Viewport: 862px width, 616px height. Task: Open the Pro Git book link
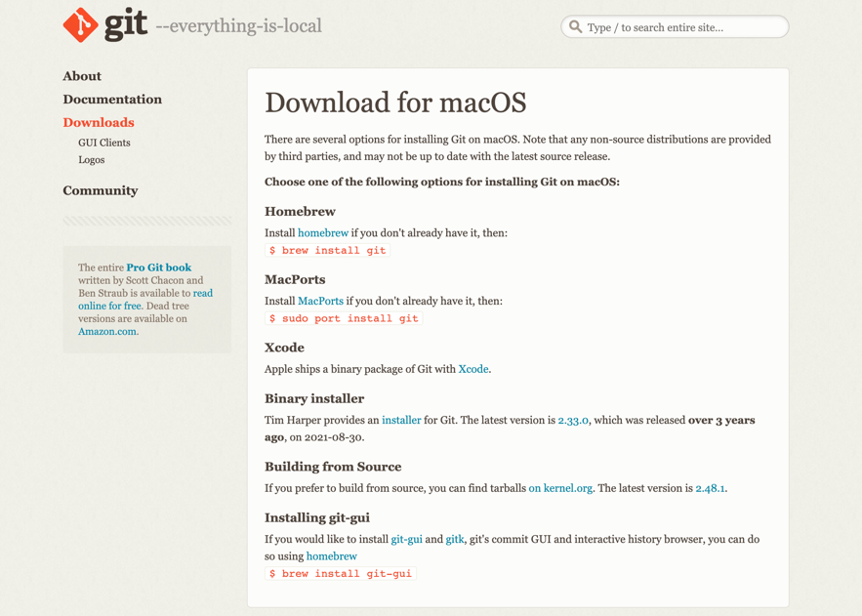click(x=159, y=267)
